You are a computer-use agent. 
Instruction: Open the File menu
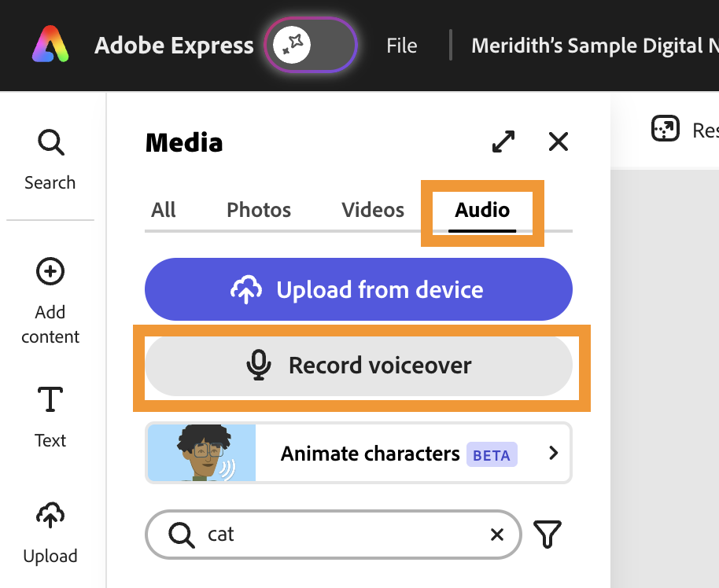tap(401, 46)
